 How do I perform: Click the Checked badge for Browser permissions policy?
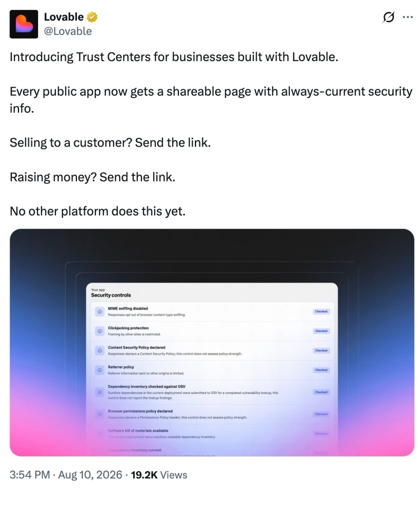[321, 414]
